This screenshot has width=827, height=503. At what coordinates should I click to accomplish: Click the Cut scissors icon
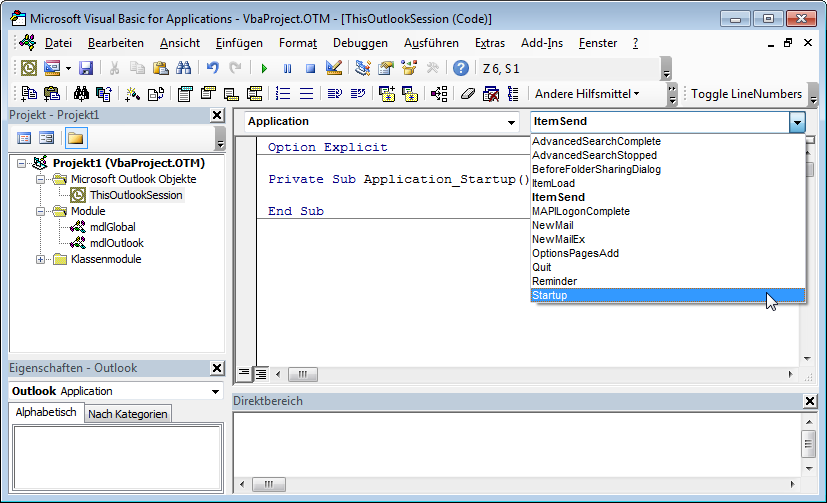pyautogui.click(x=114, y=68)
